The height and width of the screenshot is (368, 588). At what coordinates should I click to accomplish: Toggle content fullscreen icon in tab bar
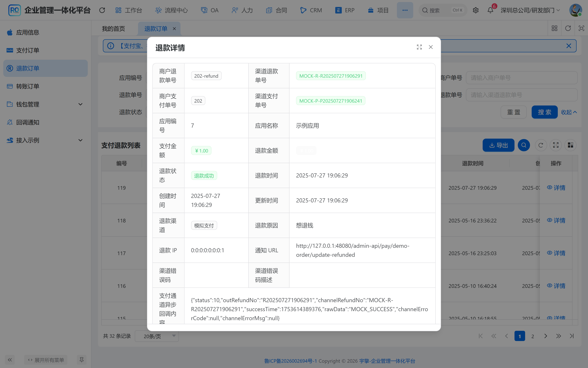(581, 28)
